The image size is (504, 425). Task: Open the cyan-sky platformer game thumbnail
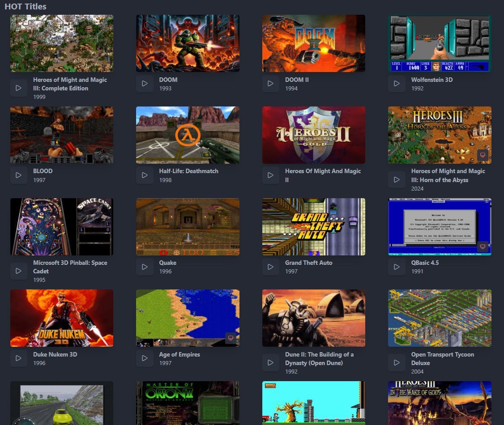pyautogui.click(x=314, y=403)
